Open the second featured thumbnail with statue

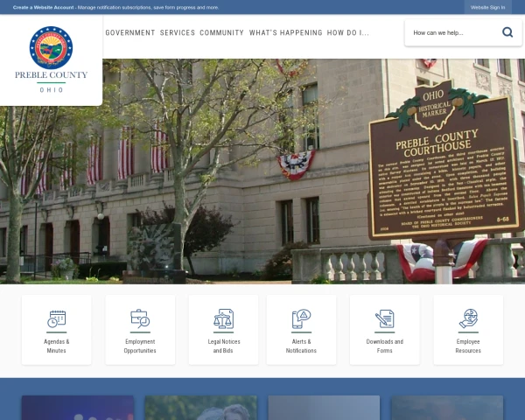201,408
